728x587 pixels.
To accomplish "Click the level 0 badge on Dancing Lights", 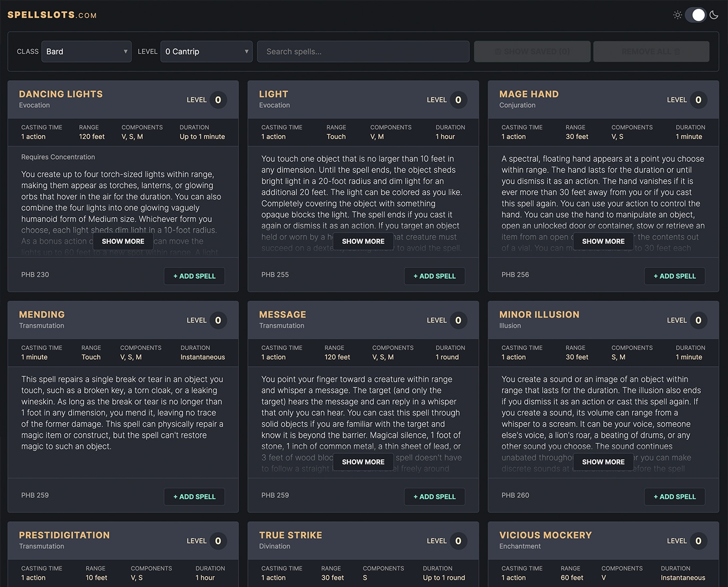I will (x=218, y=100).
